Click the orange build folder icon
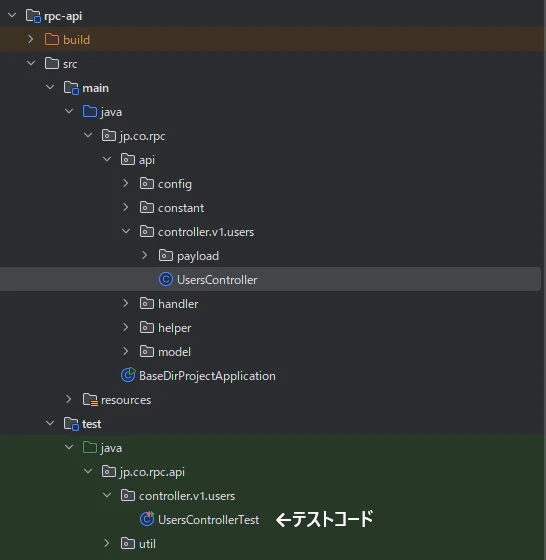Screen dimensions: 546x560 click(x=52, y=39)
